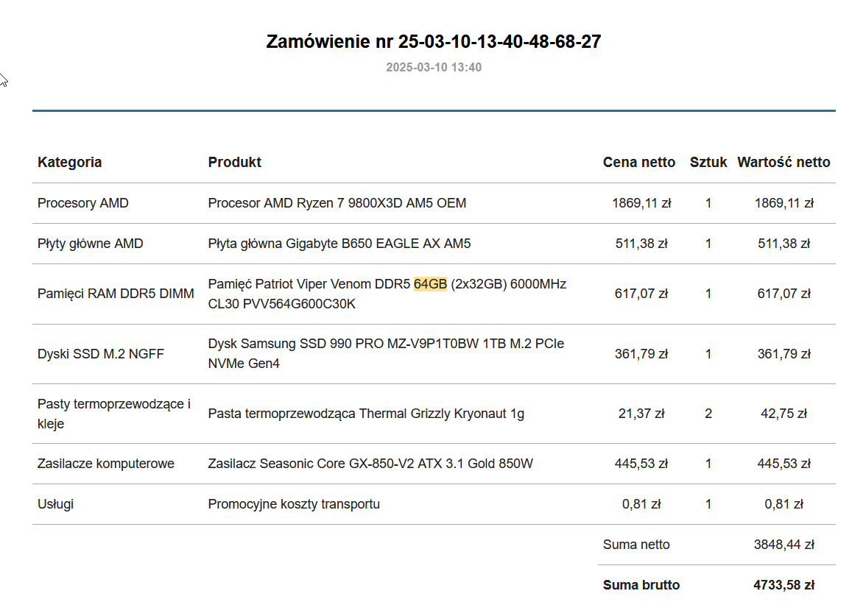Screen dimensions: 863x616
Task: Click the Procesory AMD category cell
Action: [82, 204]
